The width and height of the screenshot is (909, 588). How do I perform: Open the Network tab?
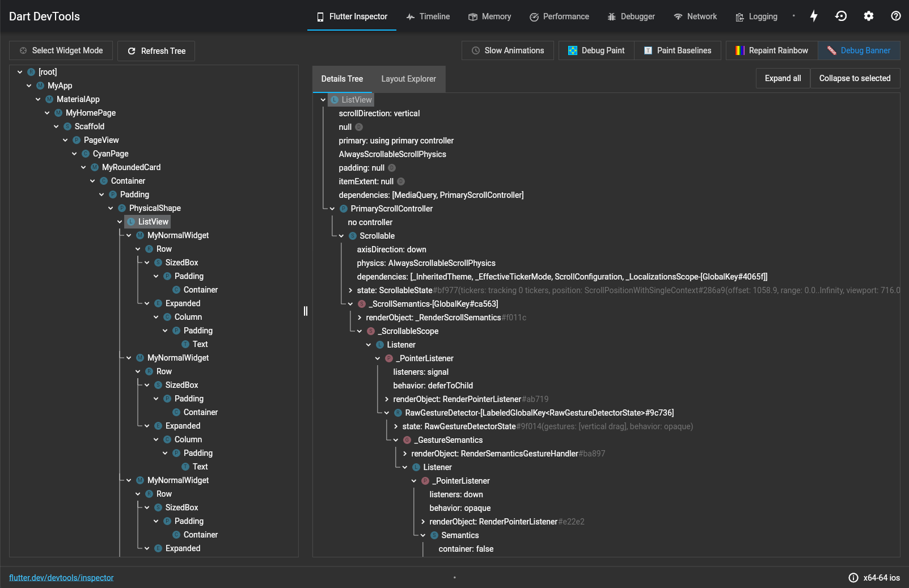(695, 16)
